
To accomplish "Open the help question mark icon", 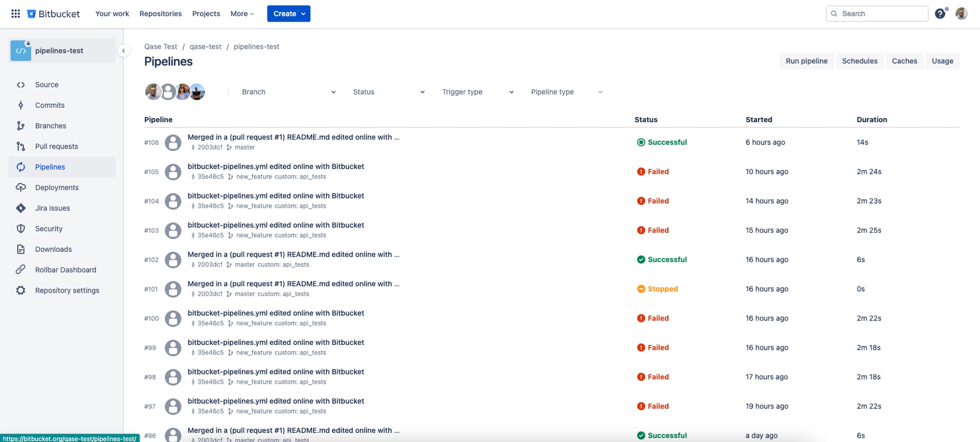I will (939, 14).
